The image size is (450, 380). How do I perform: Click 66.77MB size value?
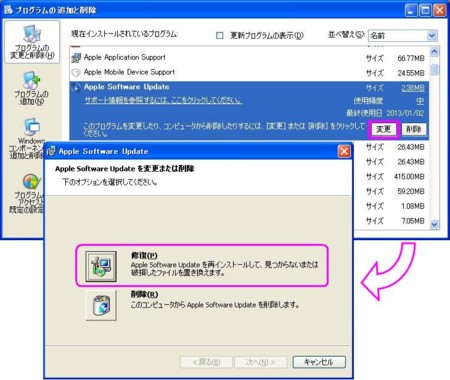tap(411, 59)
